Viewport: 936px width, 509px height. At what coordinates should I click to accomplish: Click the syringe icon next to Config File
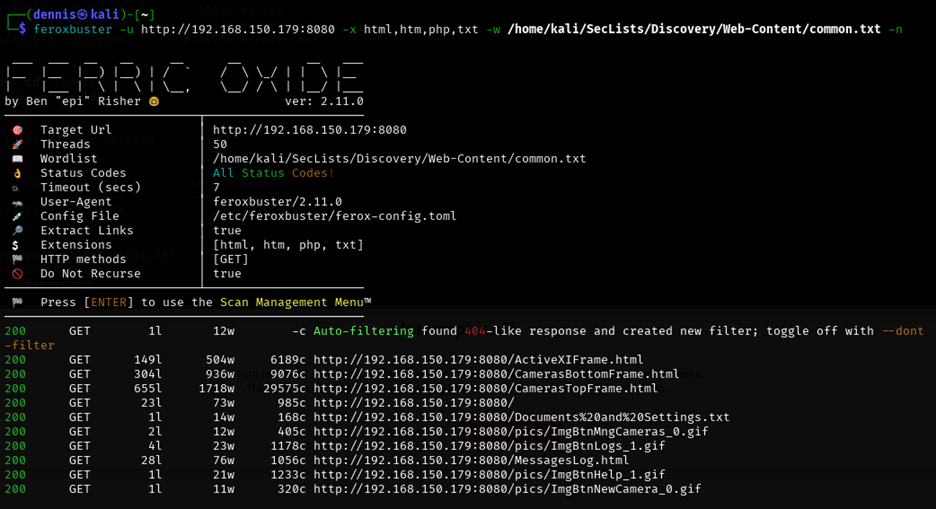(17, 216)
